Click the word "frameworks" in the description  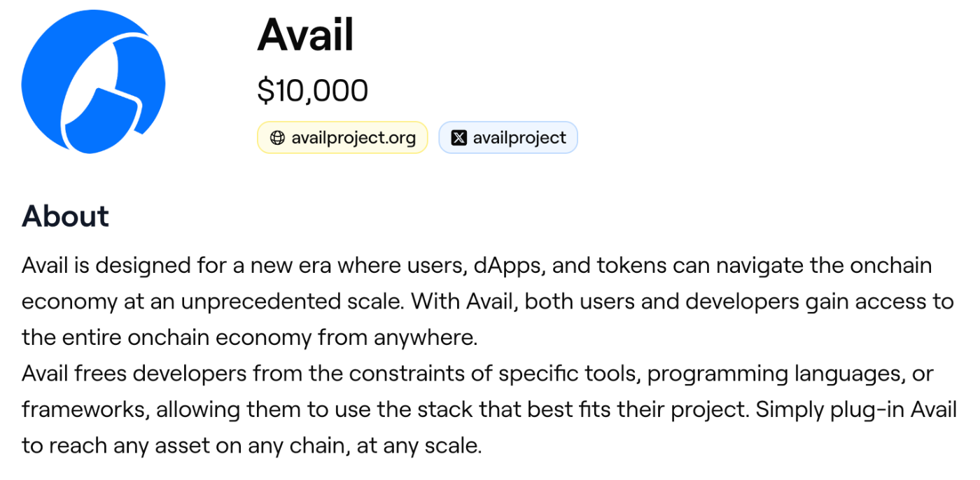pos(85,409)
